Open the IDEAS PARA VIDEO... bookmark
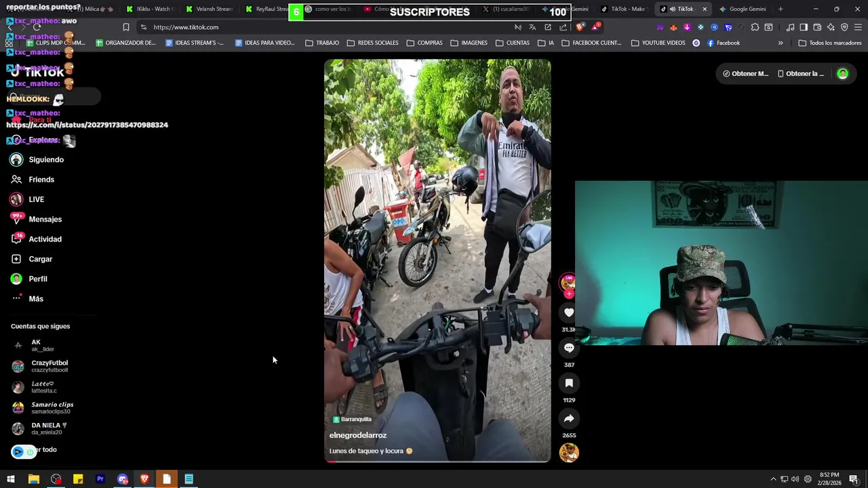The image size is (868, 488). coord(264,43)
